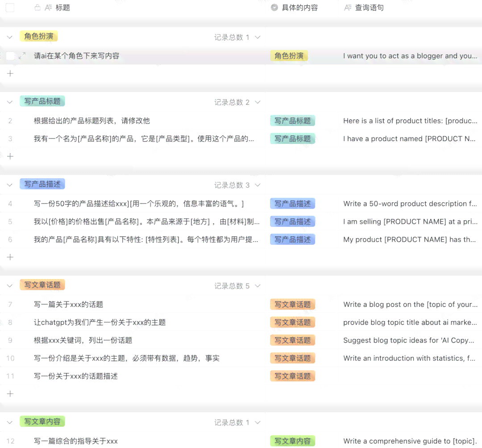Select row number 7

tap(10, 305)
